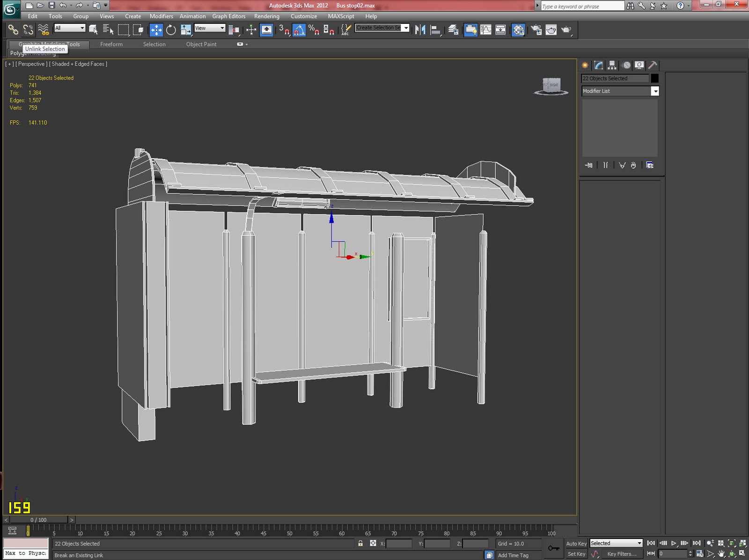
Task: Switch to the Hierarchy command panel
Action: coord(612,66)
